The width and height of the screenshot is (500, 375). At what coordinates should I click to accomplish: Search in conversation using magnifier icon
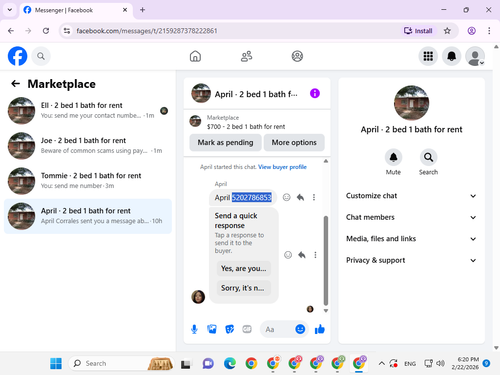(428, 157)
